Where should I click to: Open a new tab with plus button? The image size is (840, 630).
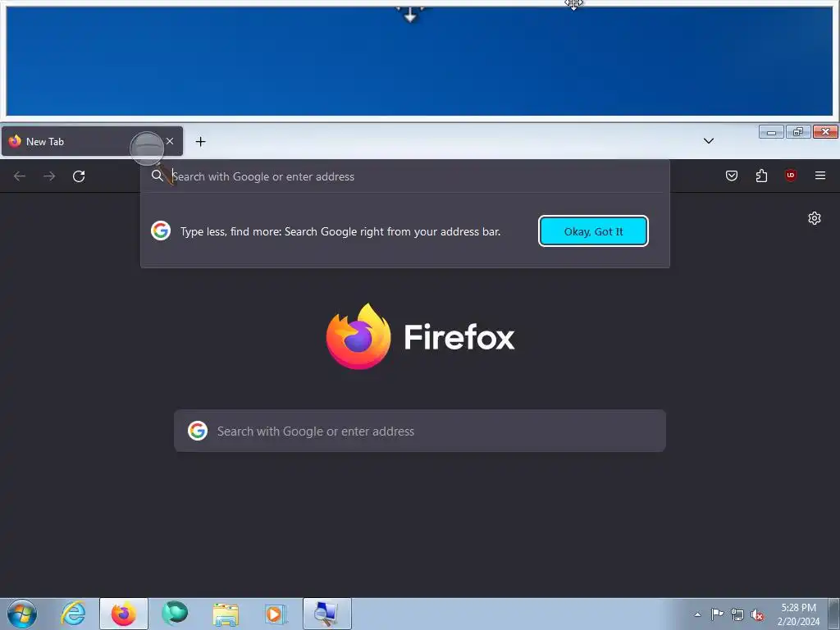pyautogui.click(x=200, y=141)
